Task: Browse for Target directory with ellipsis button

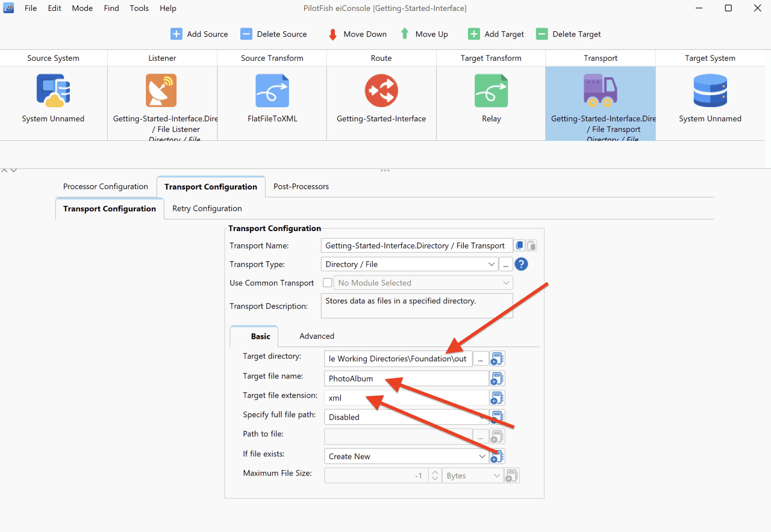Action: coord(480,359)
